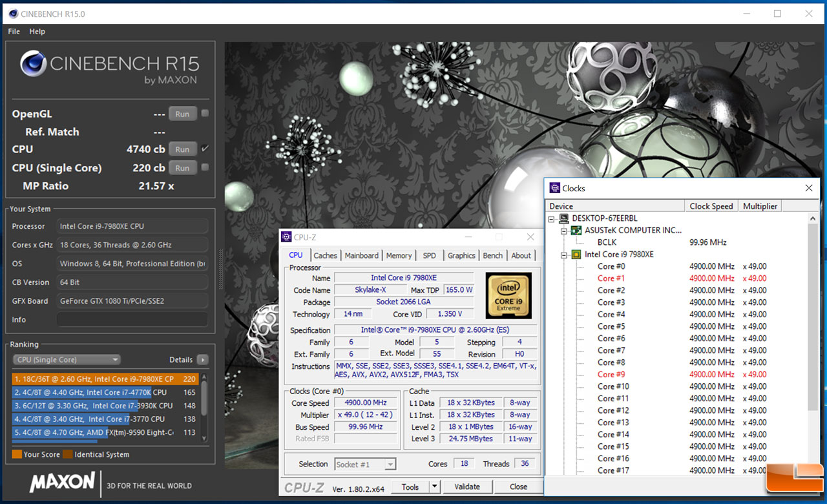Viewport: 827px width, 504px height.
Task: Collapse the Intel Core i9 7980XE tree node
Action: click(564, 255)
